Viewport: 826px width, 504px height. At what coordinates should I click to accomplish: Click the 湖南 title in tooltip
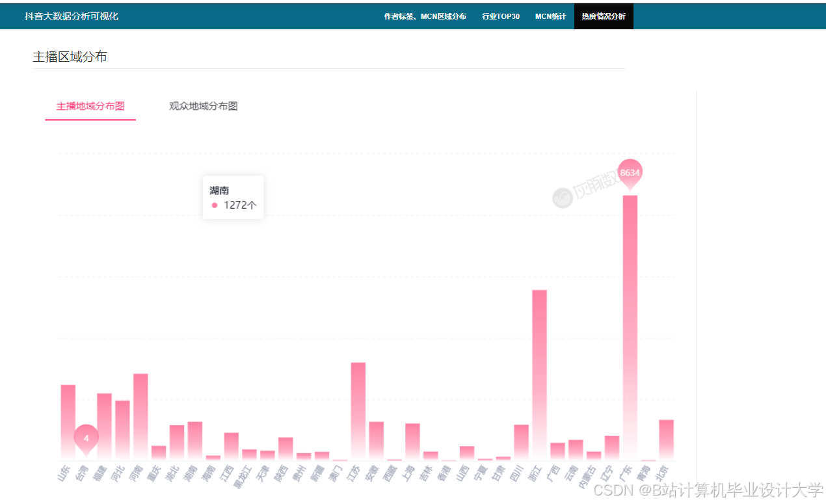tap(219, 191)
